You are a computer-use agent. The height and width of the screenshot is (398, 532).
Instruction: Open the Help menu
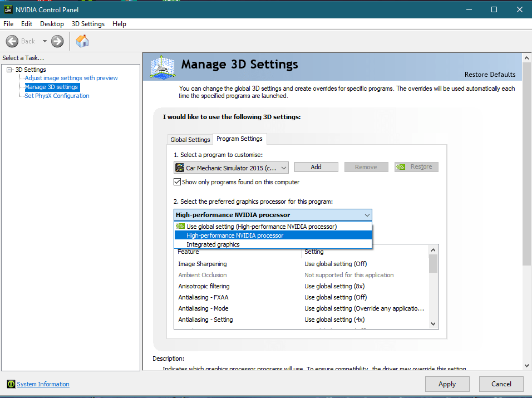tap(119, 24)
